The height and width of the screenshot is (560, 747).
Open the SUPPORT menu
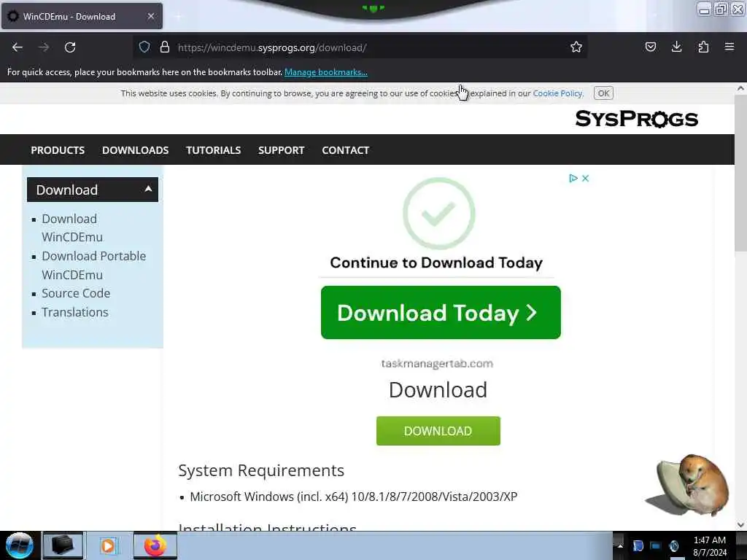click(x=281, y=150)
